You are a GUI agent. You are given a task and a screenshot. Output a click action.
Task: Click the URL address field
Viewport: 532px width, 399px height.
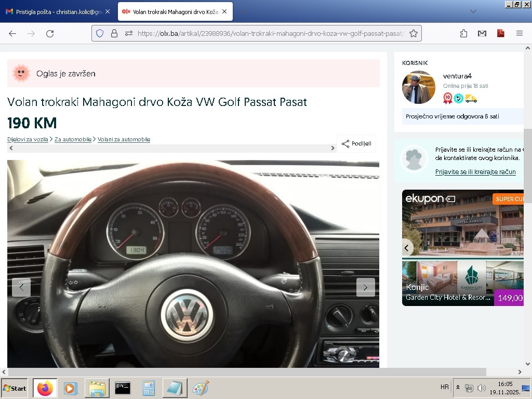coord(270,33)
